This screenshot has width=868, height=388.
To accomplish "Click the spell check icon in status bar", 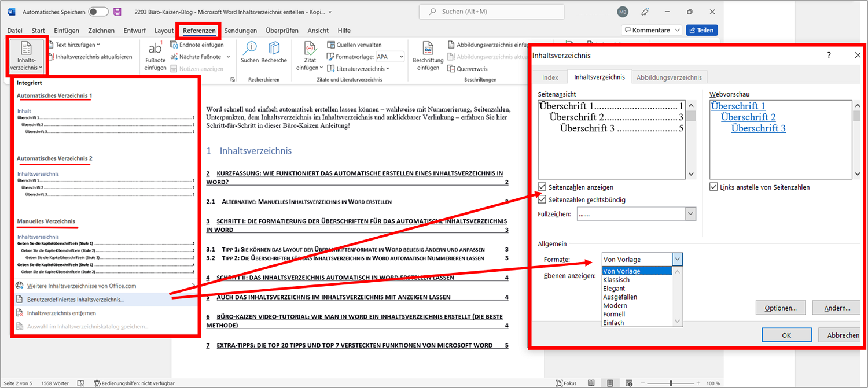I will click(81, 383).
